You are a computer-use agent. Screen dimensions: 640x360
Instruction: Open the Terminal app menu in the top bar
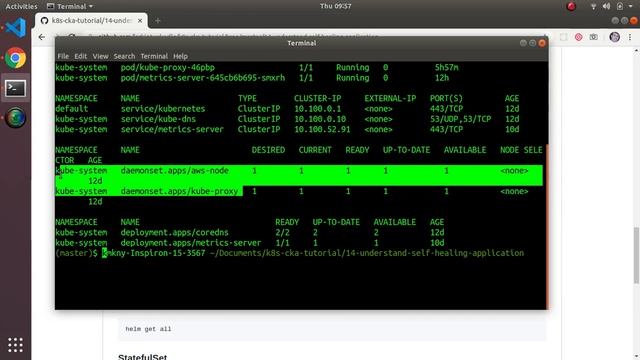[70, 6]
